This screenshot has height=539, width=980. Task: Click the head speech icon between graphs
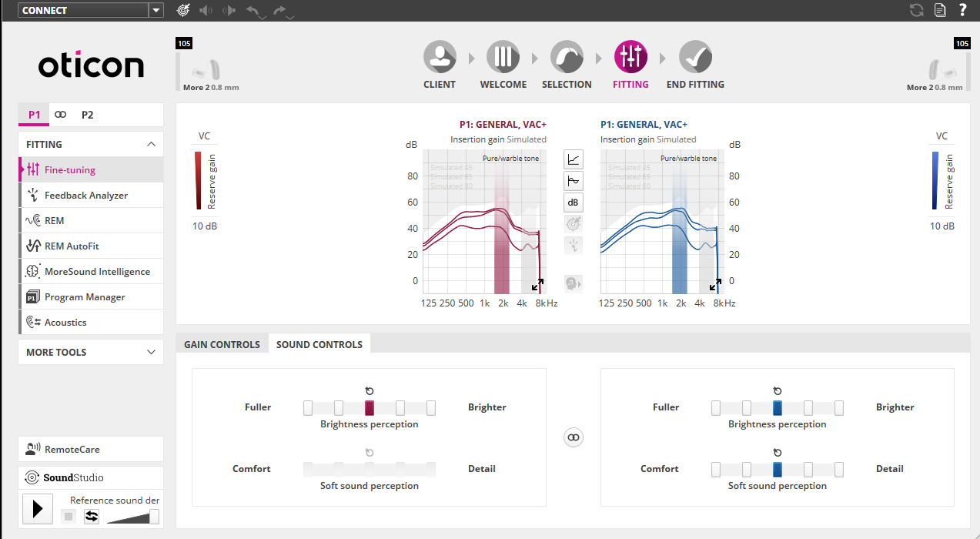click(x=574, y=283)
